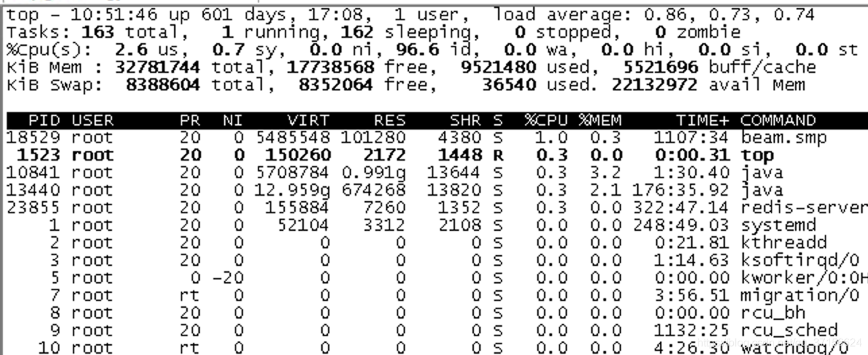Click PID 23855 in the list

pos(33,207)
